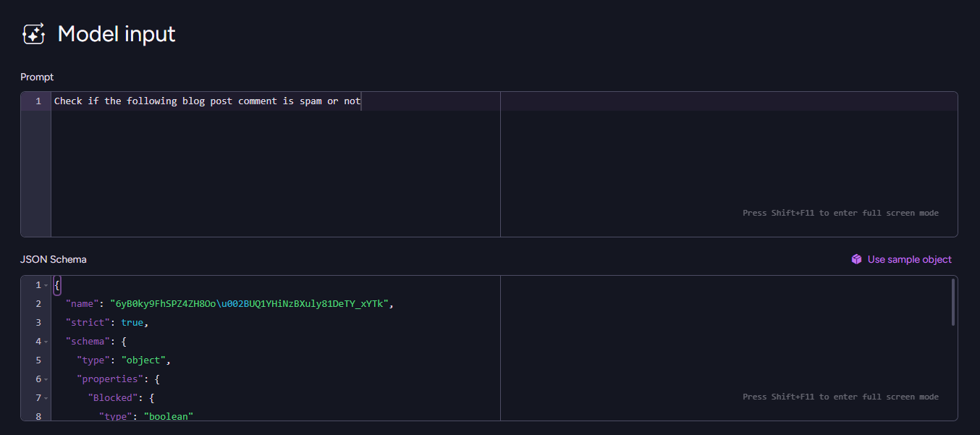Collapse the "properties" fold arrow
This screenshot has height=435, width=980.
click(46, 379)
